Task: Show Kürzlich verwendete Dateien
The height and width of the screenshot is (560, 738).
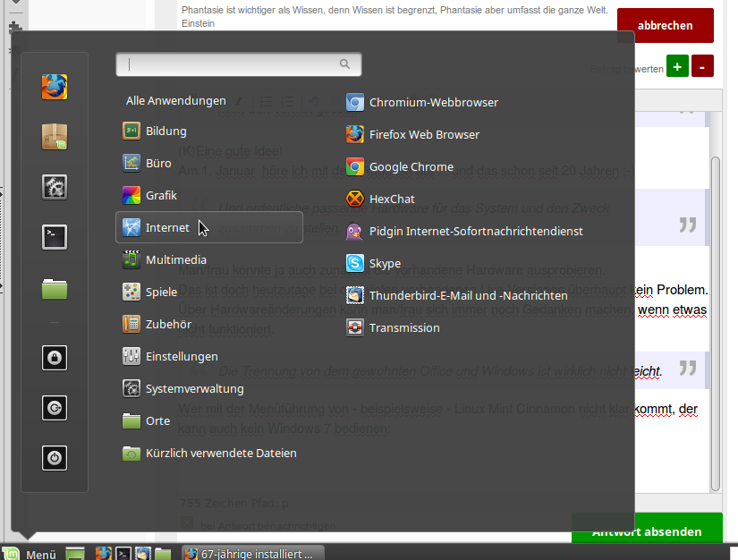Action: coord(209,454)
